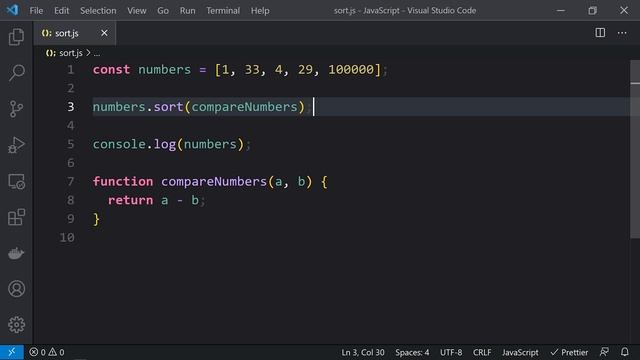640x360 pixels.
Task: Change encoding via UTF-8
Action: coord(451,352)
